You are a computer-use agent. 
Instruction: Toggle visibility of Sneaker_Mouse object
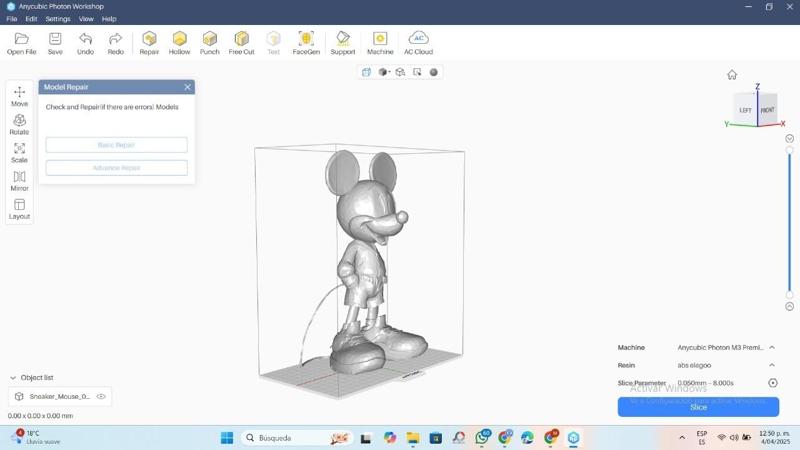(101, 396)
